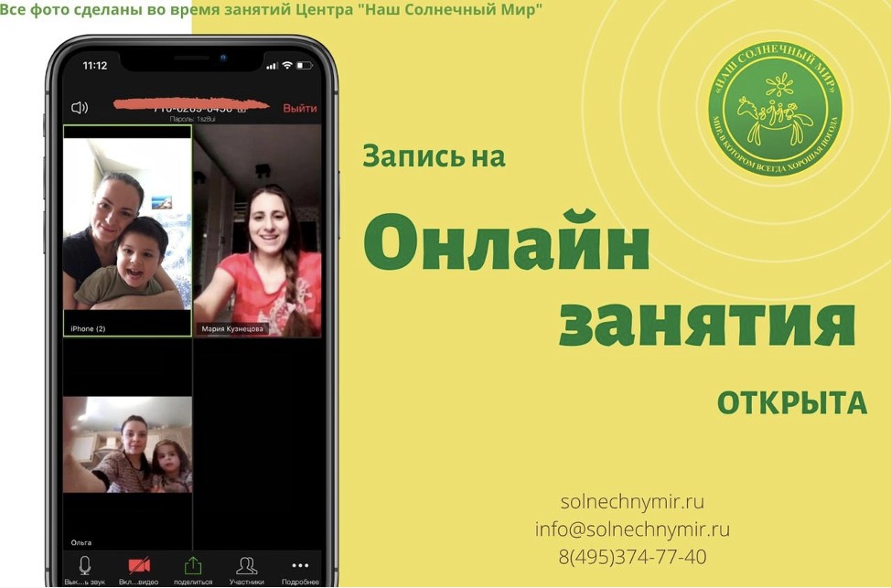
Task: Enable camera using the Вкл. видео toggle
Action: tap(139, 565)
